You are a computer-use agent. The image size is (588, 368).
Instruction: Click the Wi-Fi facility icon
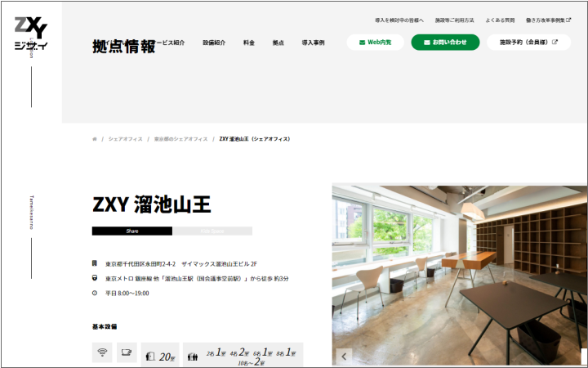point(102,352)
